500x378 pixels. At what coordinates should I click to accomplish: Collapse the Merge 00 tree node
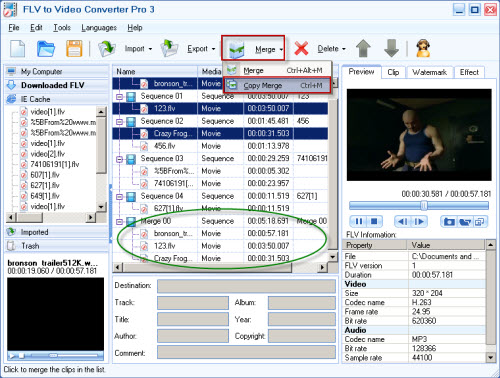pyautogui.click(x=119, y=222)
